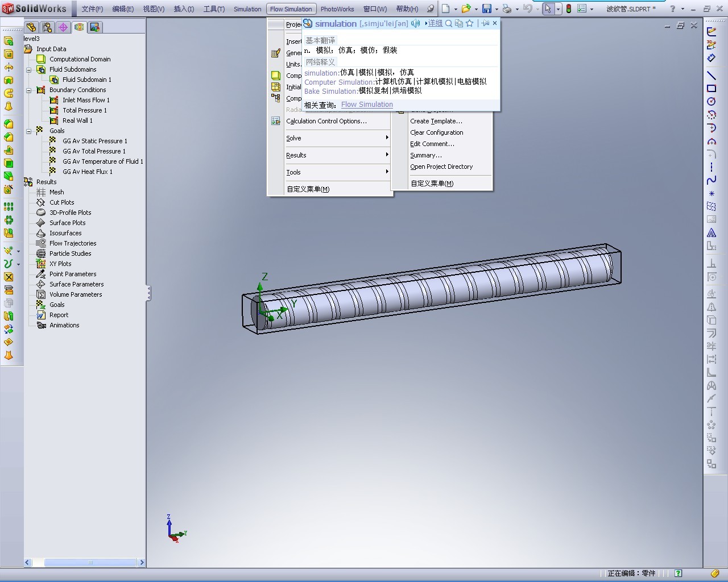Open the 文件(F) menu
The width and height of the screenshot is (728, 582).
point(92,9)
